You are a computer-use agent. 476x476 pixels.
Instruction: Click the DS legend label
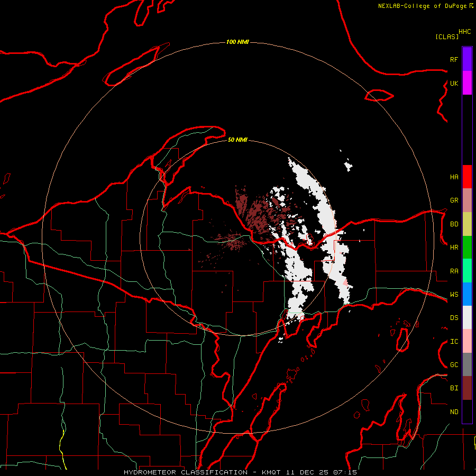click(x=454, y=318)
